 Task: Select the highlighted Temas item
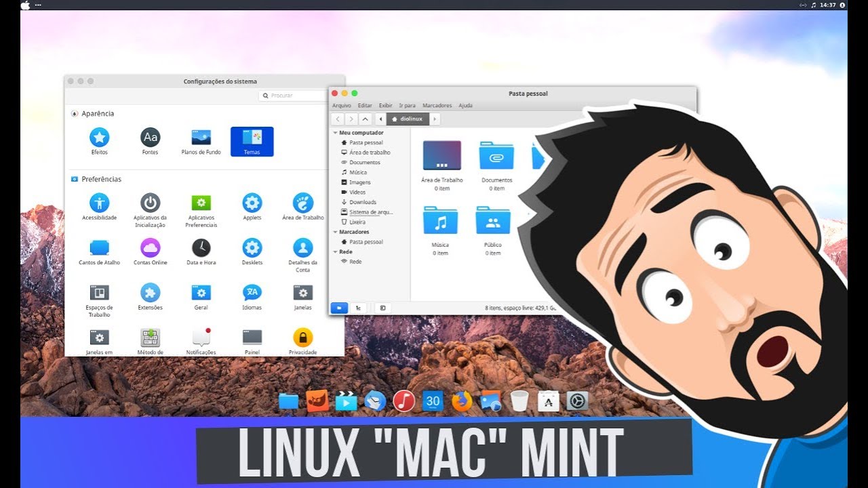click(x=252, y=142)
